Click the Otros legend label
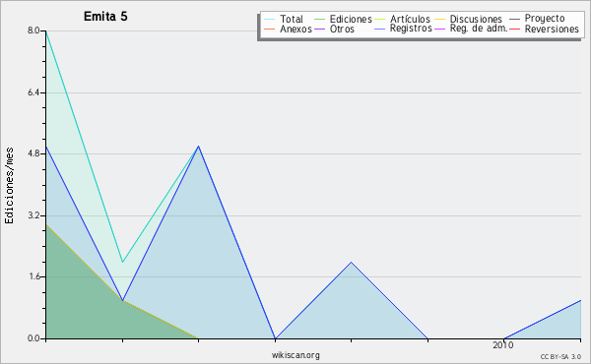 point(342,29)
